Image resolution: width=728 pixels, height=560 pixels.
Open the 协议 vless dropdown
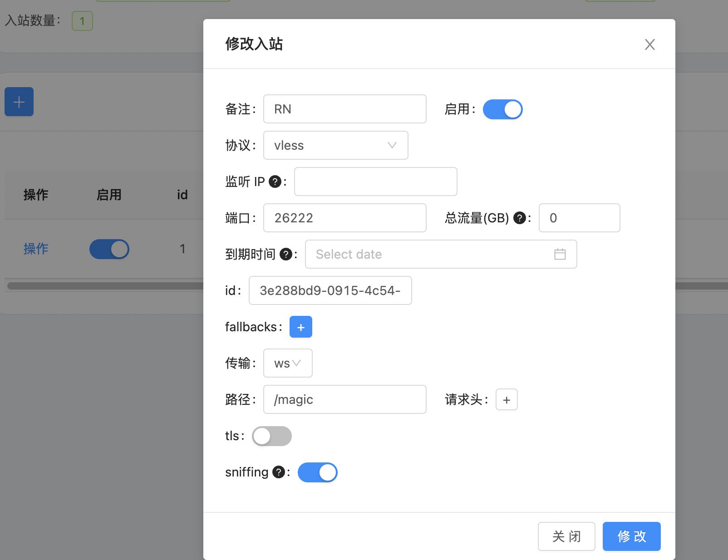point(335,145)
